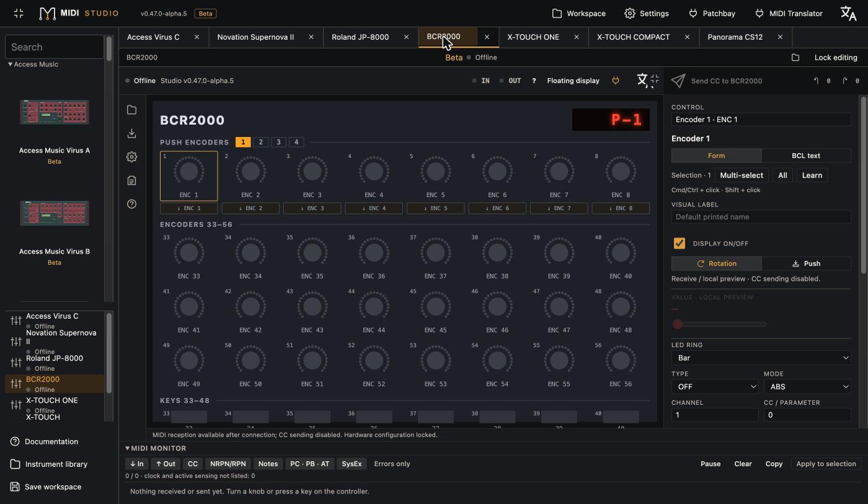Click the translate icon in the editor toolbar
868x504 pixels.
coord(642,80)
